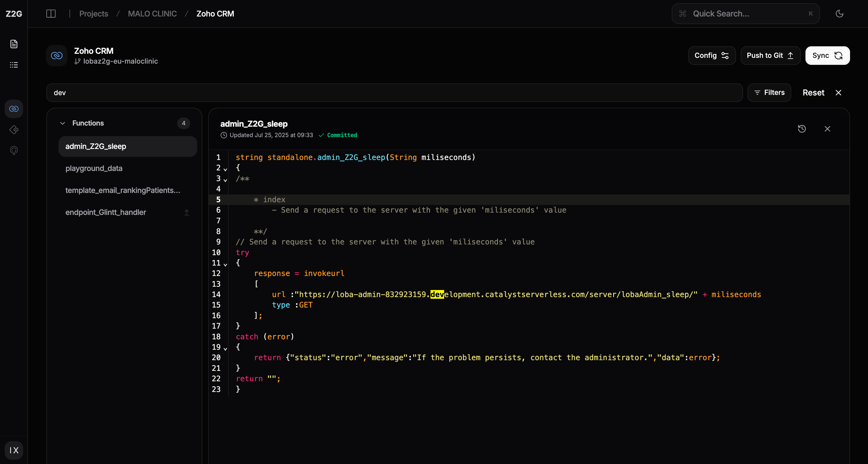
Task: Click the Z2G logo
Action: [14, 14]
